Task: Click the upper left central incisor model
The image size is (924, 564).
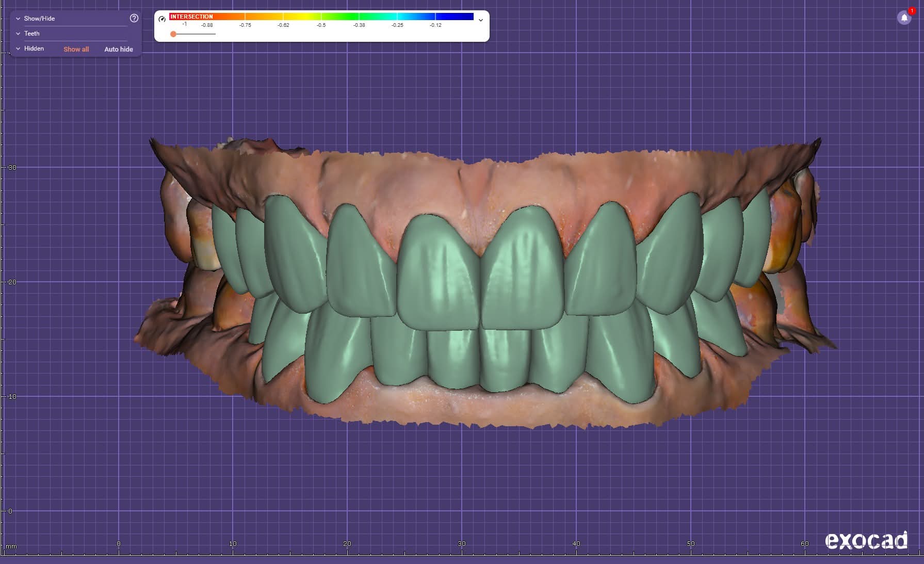Action: (522, 268)
